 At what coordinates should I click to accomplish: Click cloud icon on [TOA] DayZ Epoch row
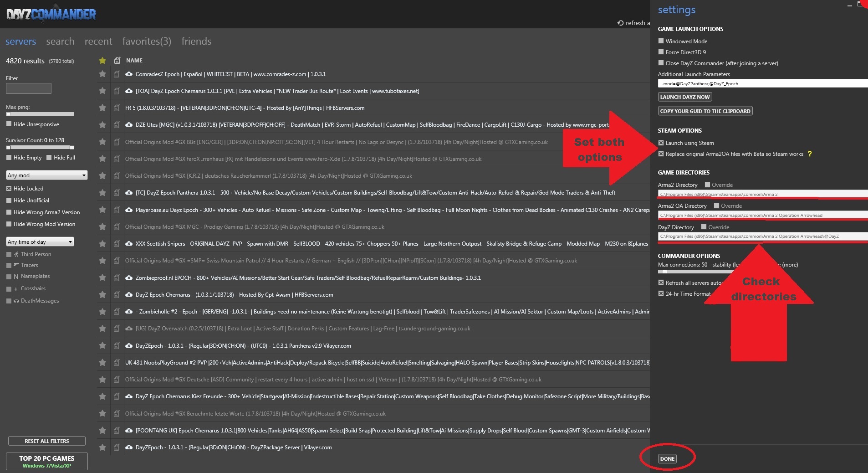129,91
